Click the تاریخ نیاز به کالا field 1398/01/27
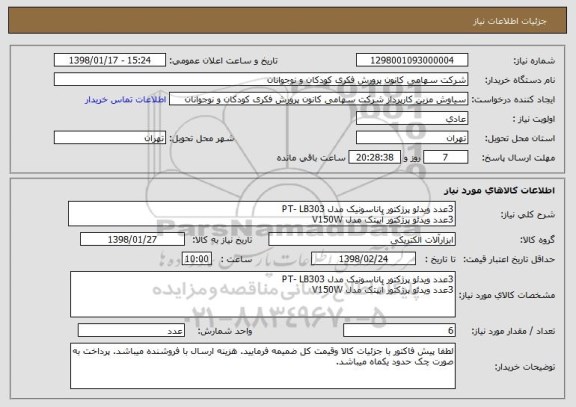The height and width of the screenshot is (407, 576). (132, 239)
